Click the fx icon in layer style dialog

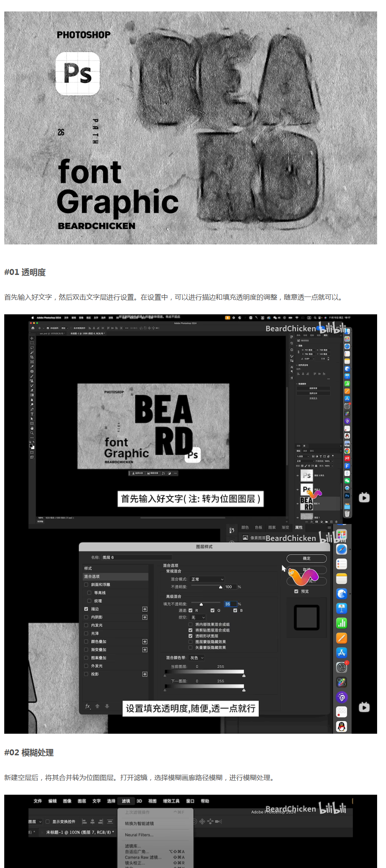88,706
